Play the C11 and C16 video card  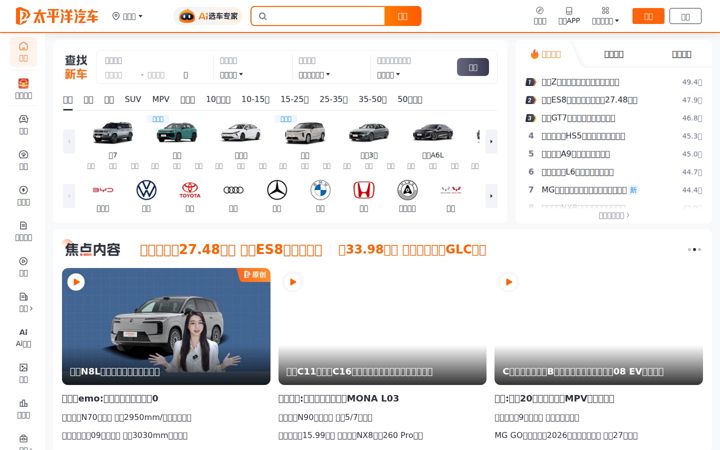pos(382,326)
